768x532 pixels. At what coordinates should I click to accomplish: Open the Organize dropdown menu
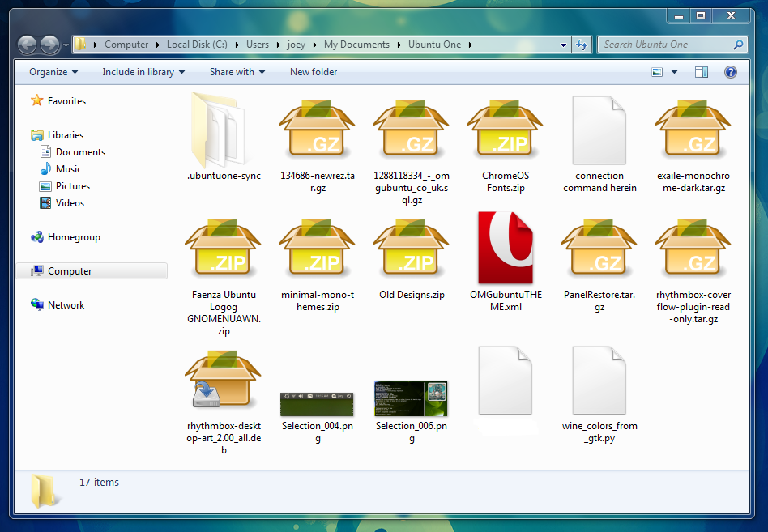[53, 72]
